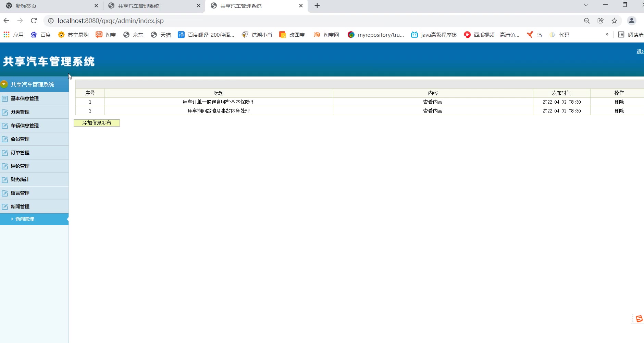Screen dimensions: 644x343
Task: Open the 百度翻译 bookmark
Action: pos(206,35)
